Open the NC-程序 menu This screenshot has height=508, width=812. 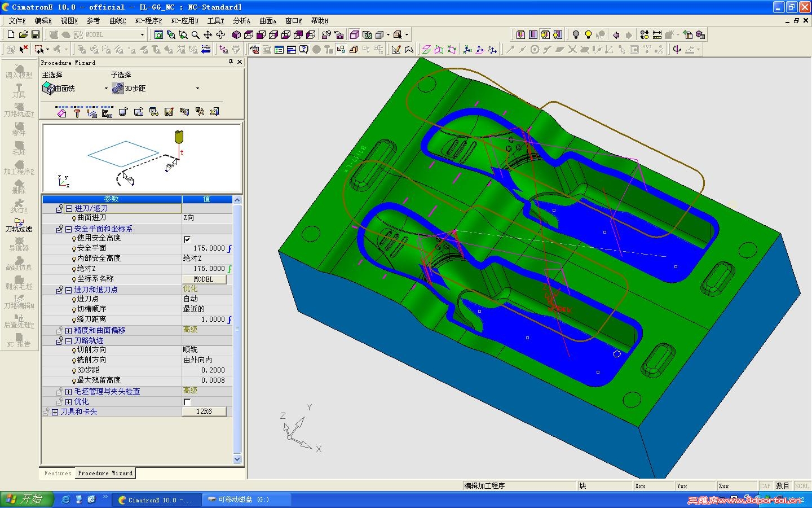(x=149, y=21)
